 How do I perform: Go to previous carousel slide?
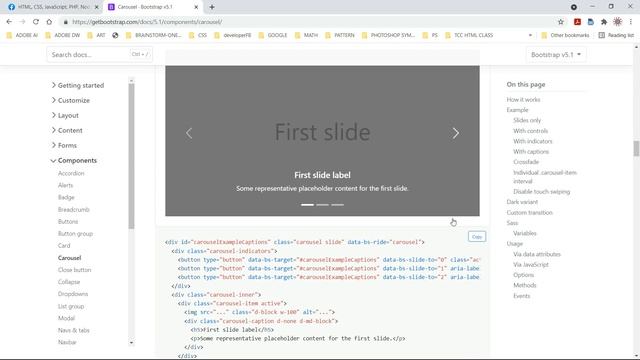point(189,133)
